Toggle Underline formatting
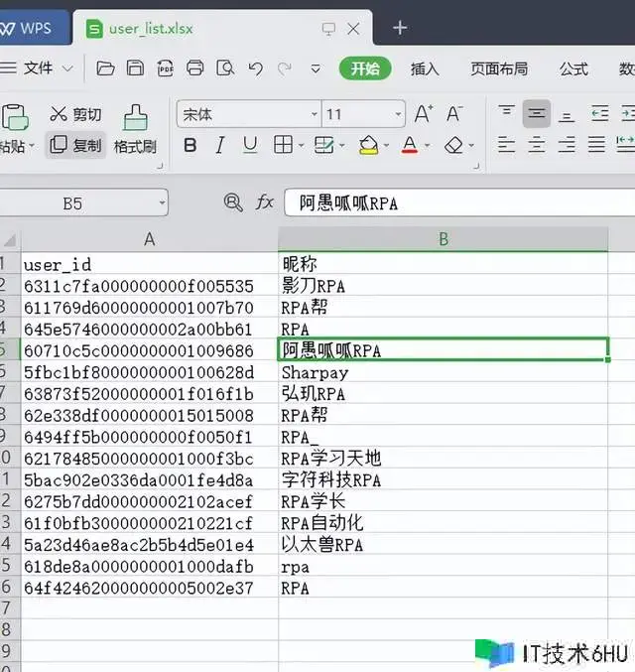Viewport: 635px width, 672px height. click(250, 146)
